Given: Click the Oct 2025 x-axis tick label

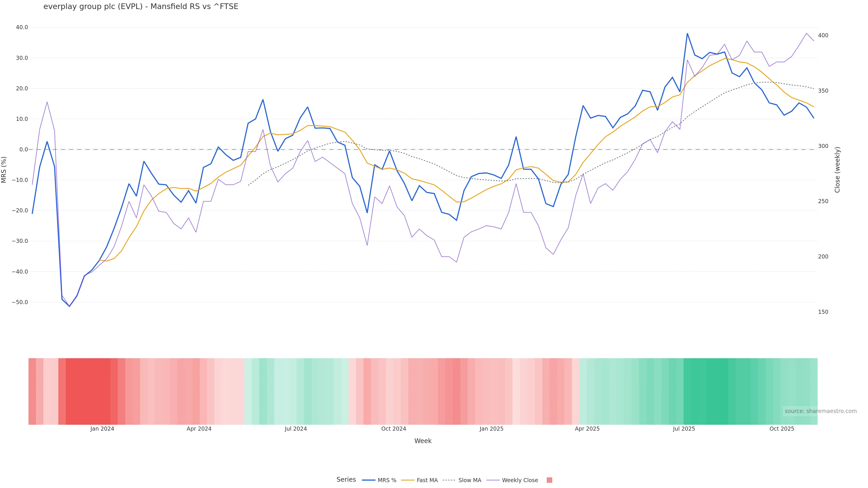Looking at the screenshot, I should (782, 429).
